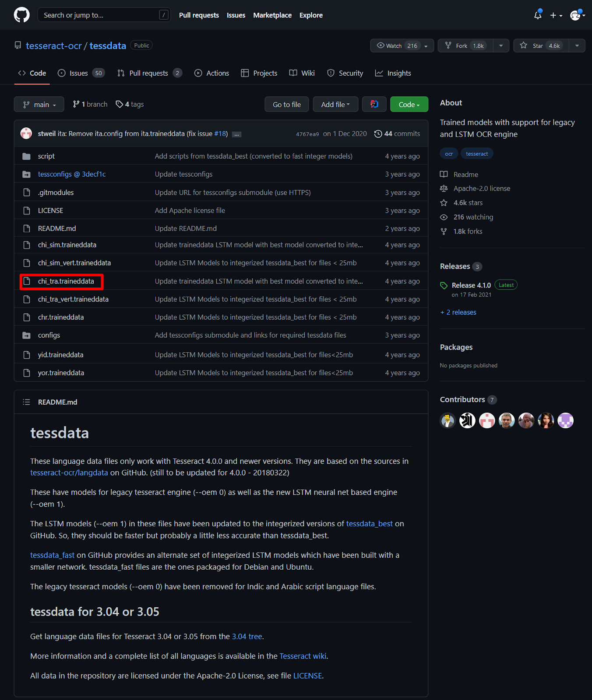Click the tesseract topic tag
592x700 pixels.
click(x=477, y=154)
